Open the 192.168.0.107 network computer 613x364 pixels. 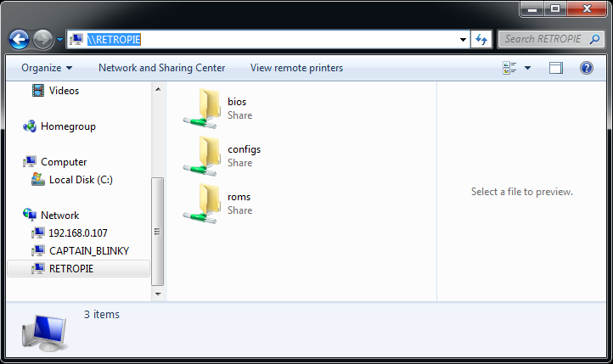pyautogui.click(x=78, y=233)
